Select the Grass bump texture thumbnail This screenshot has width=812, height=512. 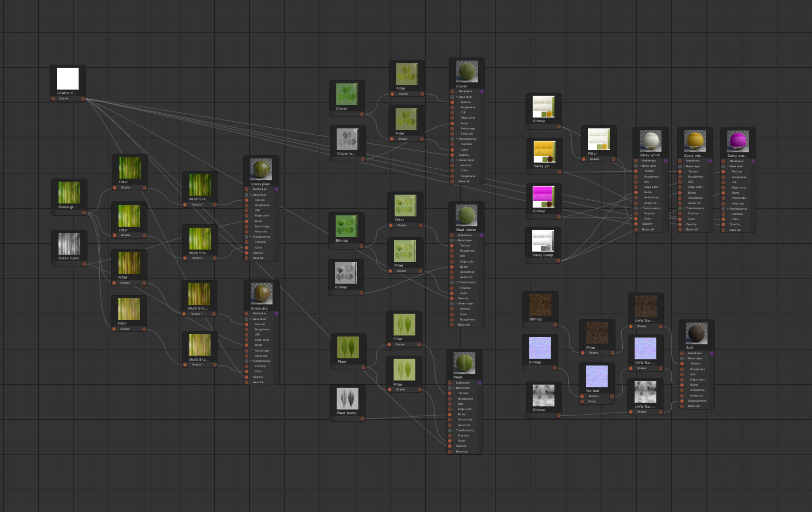(69, 244)
